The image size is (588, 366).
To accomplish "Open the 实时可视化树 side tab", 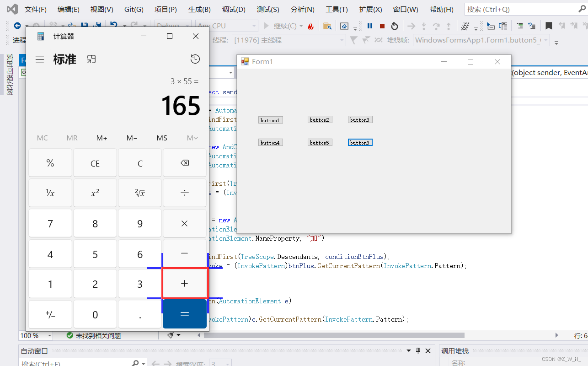I will click(x=9, y=75).
